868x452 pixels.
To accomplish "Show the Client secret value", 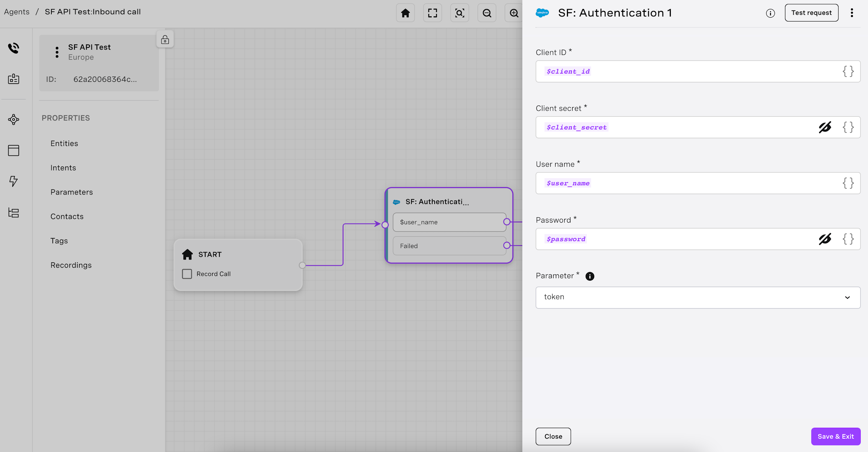I will pos(825,127).
